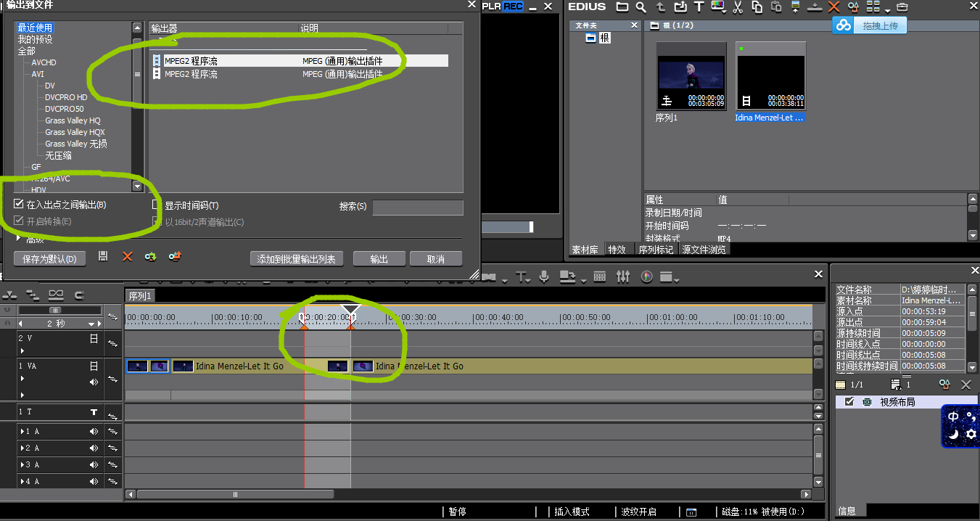
Task: Open the 序列标记 tab
Action: [x=656, y=250]
